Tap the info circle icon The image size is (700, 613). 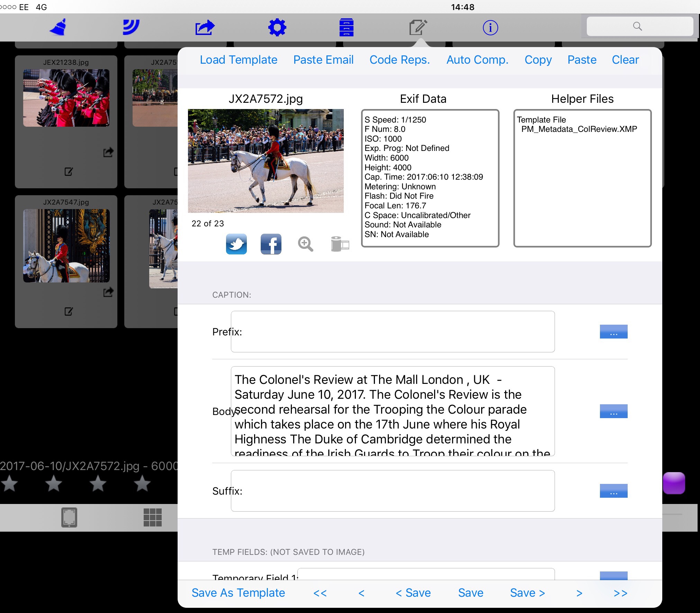click(490, 27)
